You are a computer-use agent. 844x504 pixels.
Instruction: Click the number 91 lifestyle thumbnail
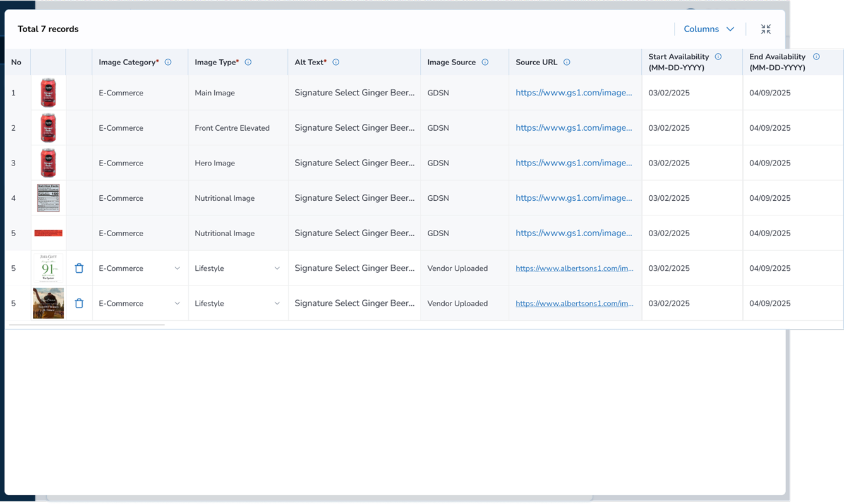pos(48,268)
